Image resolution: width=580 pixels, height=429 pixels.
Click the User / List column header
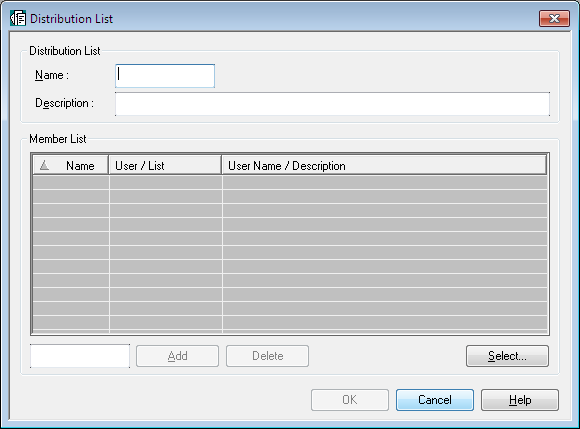coord(165,165)
